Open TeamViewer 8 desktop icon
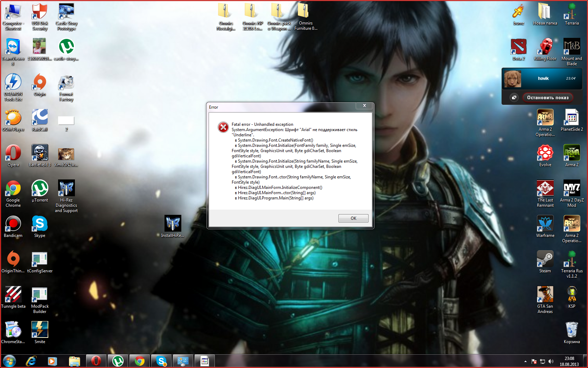Viewport: 588px width, 368px height. [x=13, y=52]
